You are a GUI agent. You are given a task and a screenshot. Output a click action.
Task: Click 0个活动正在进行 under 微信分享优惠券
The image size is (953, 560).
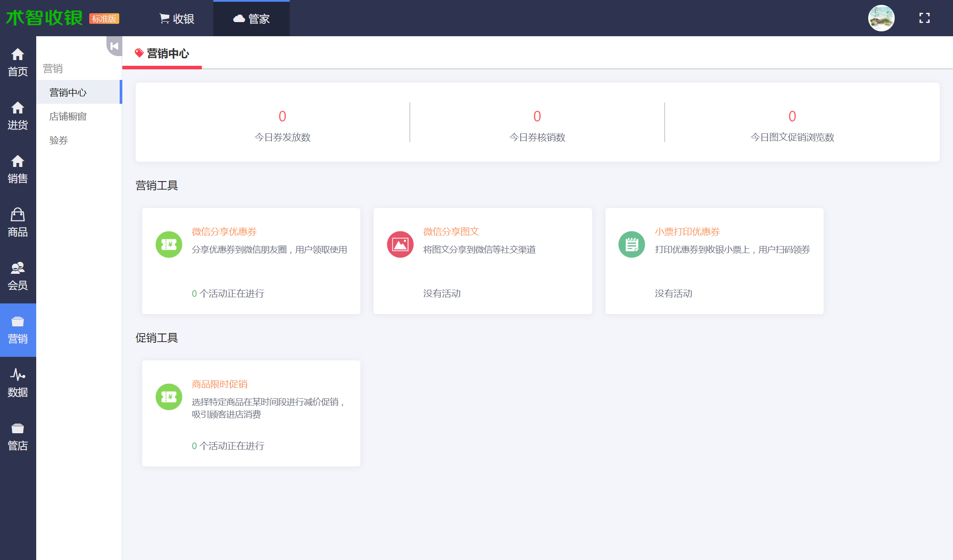pos(228,293)
